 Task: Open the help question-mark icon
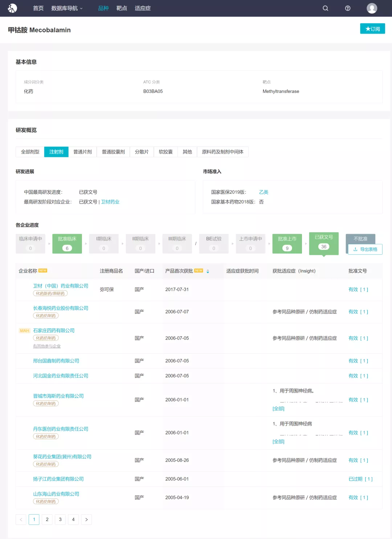348,8
